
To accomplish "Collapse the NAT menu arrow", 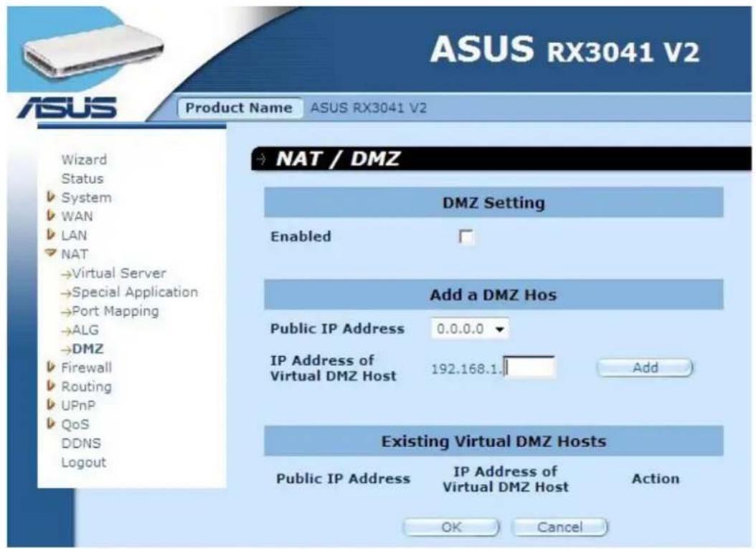I will pyautogui.click(x=51, y=253).
